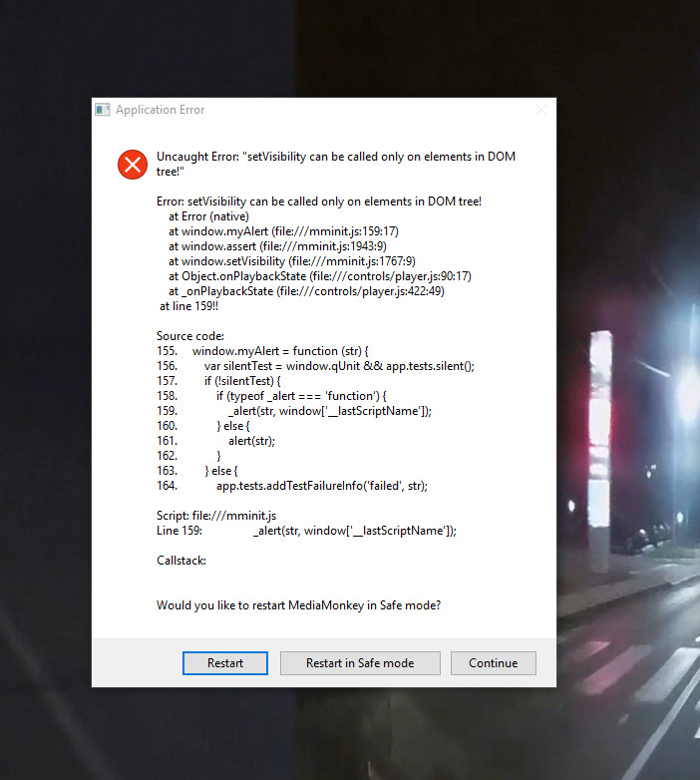Click the 'Script: file:///mminit.js' text
This screenshot has height=780, width=700.
[216, 516]
